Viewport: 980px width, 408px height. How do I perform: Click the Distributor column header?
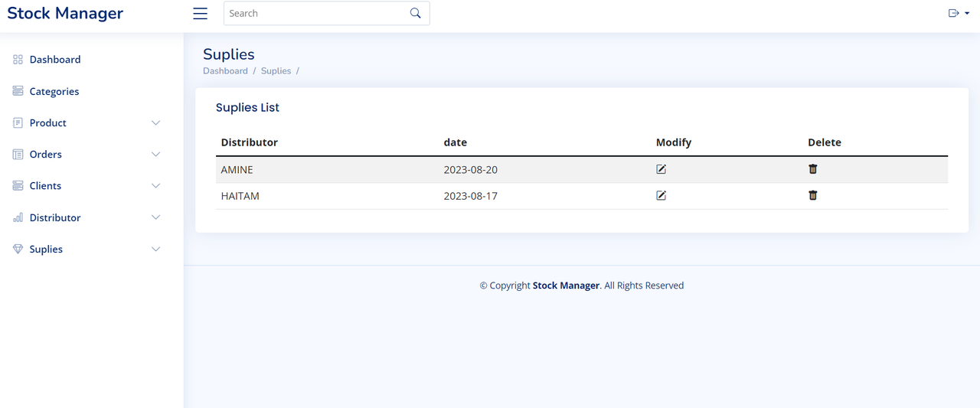pos(250,142)
